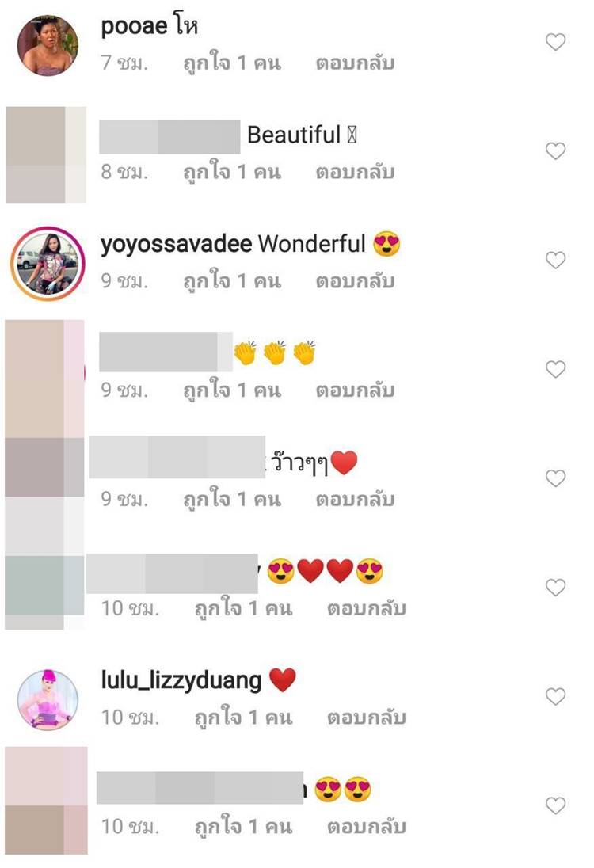This screenshot has width=594, height=868.
Task: Open pooae's profile picture
Action: [48, 45]
